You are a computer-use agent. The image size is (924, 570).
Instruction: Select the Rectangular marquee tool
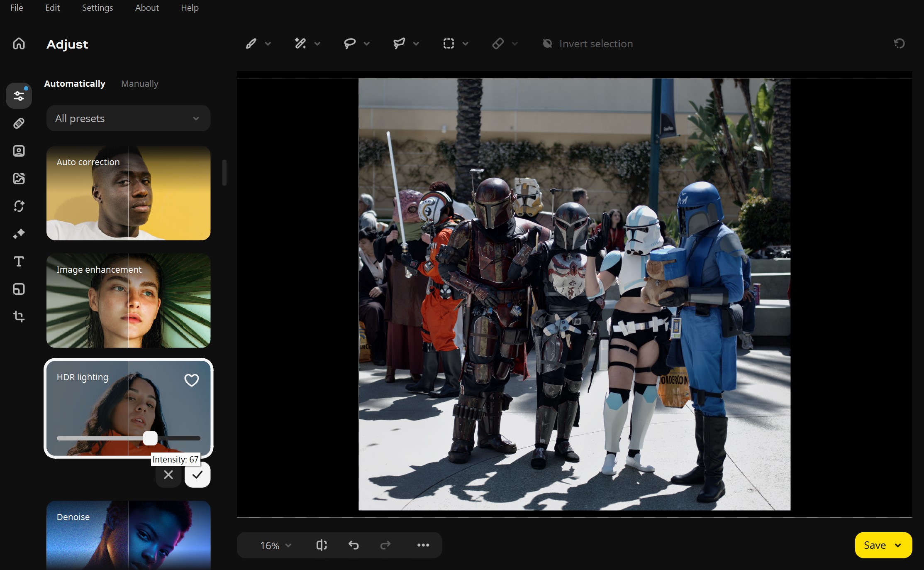tap(449, 44)
